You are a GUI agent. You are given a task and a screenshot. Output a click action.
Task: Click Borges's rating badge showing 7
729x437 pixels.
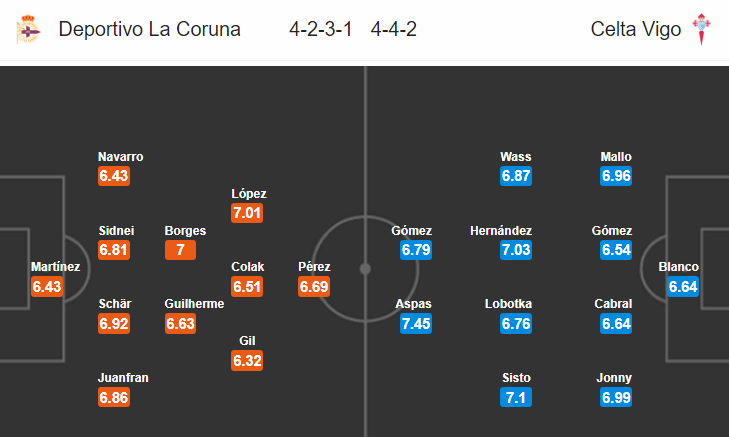coord(180,250)
